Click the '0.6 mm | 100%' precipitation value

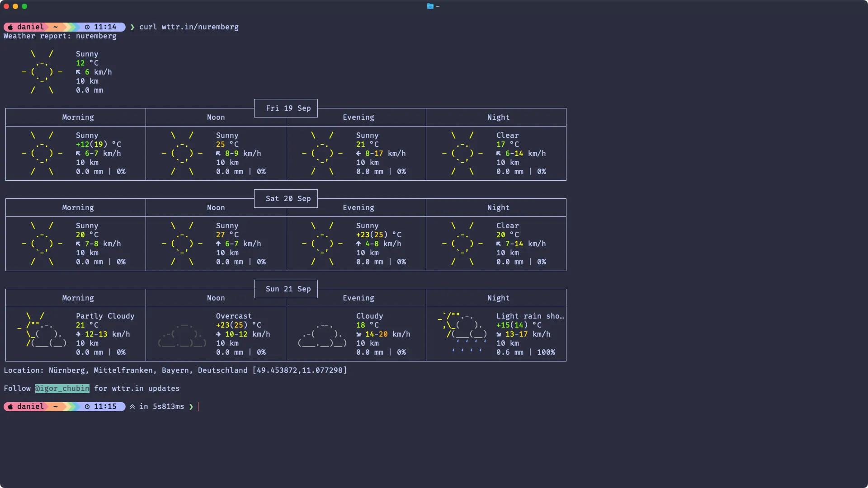(526, 352)
